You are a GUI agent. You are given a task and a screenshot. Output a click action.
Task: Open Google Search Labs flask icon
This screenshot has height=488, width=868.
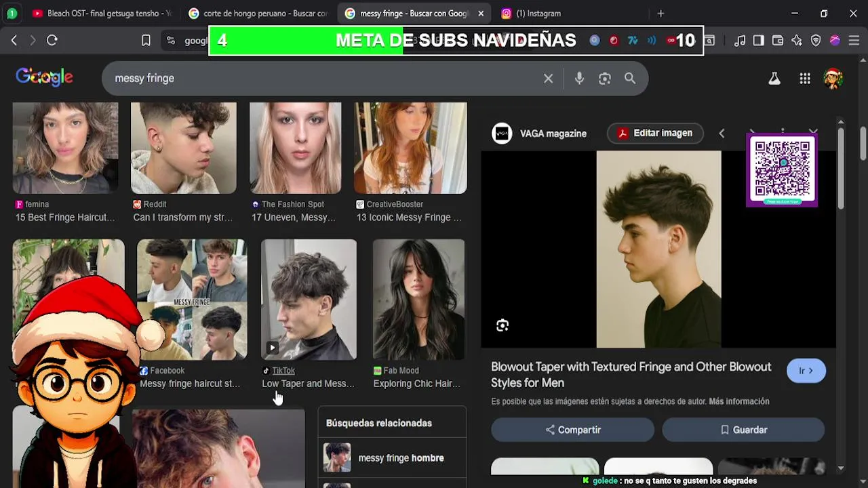click(x=774, y=79)
